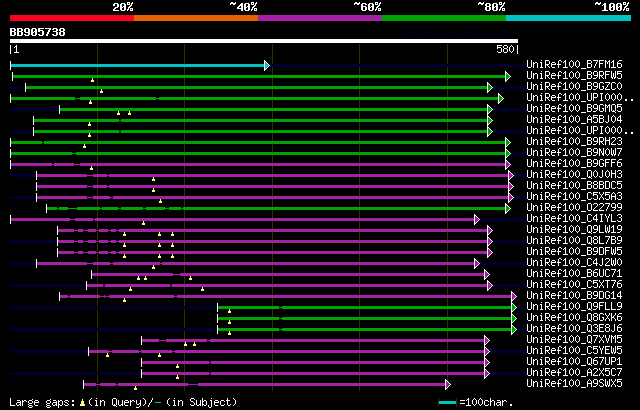Click the cyan ~100% legend segment

pos(569,18)
